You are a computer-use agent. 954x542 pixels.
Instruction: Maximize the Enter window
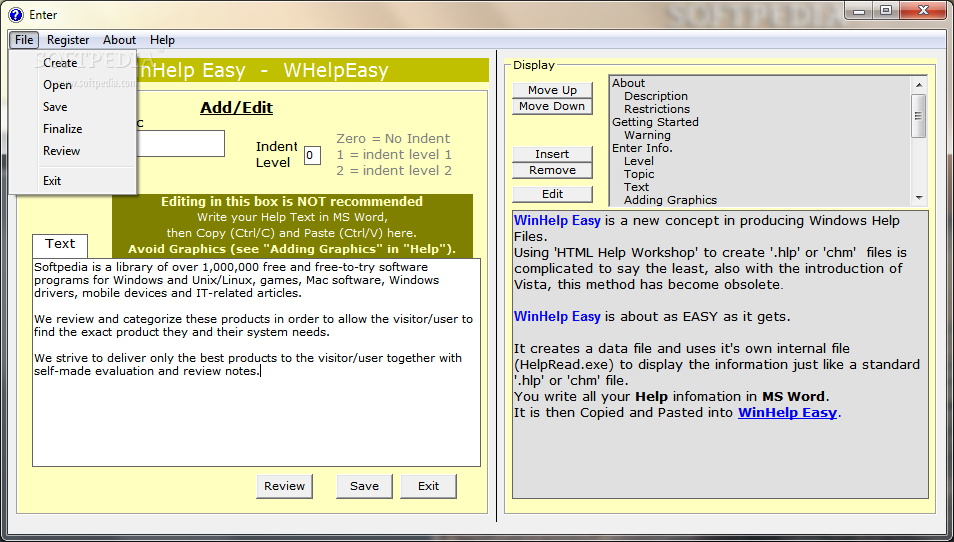click(886, 11)
